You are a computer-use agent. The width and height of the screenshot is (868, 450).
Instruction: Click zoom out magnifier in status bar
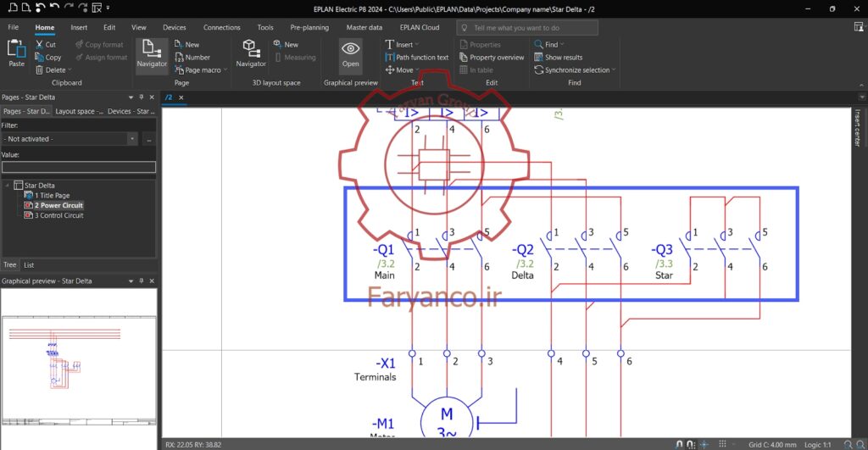coord(848,444)
